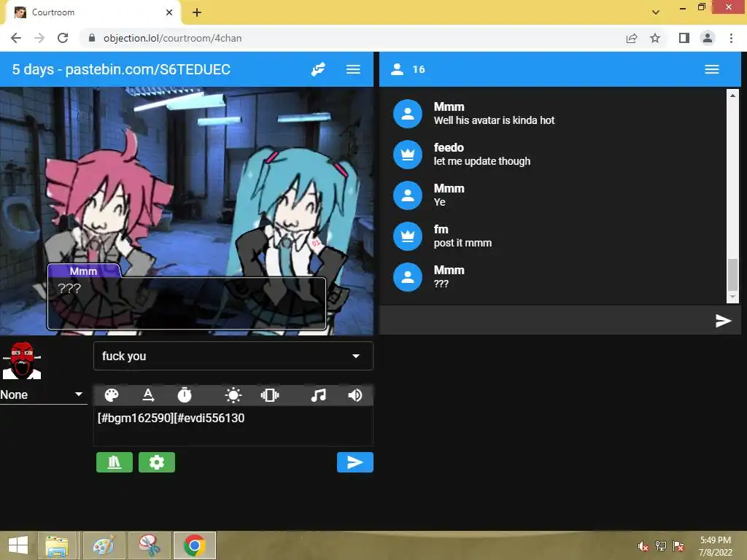This screenshot has height=560, width=747.
Task: Open the court record books button
Action: tap(115, 462)
